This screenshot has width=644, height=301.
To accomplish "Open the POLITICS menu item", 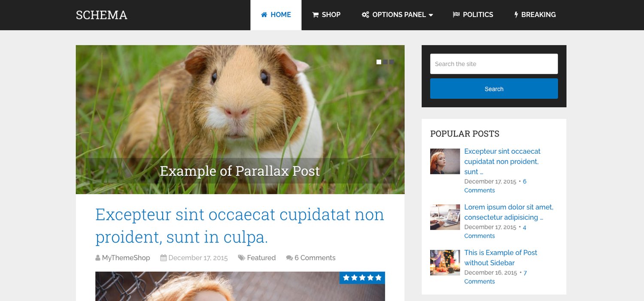I will (x=473, y=15).
